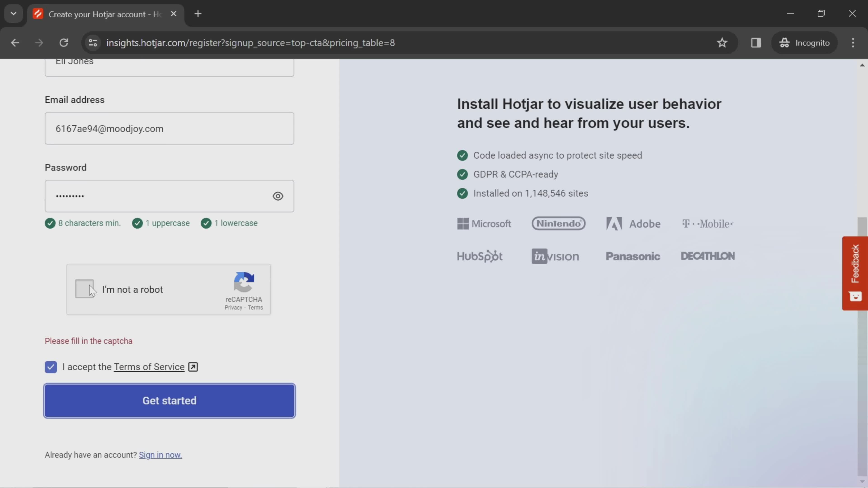Image resolution: width=868 pixels, height=488 pixels.
Task: Open the reCAPTCHA Terms link
Action: click(255, 307)
